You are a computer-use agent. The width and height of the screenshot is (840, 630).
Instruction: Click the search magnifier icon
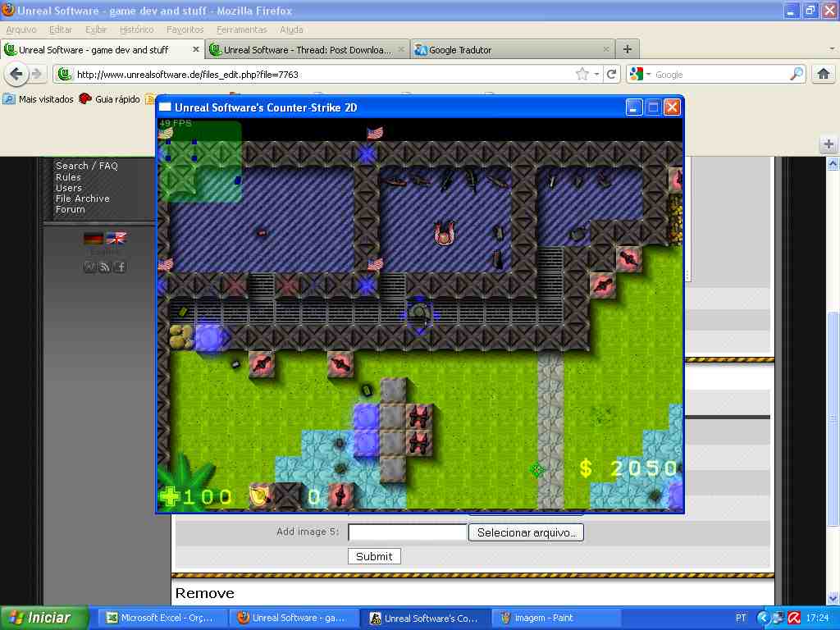797,74
